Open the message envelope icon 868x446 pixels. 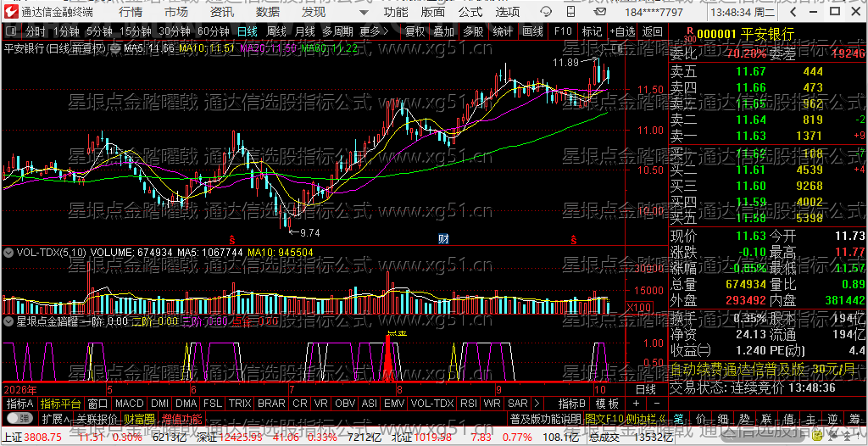click(599, 11)
